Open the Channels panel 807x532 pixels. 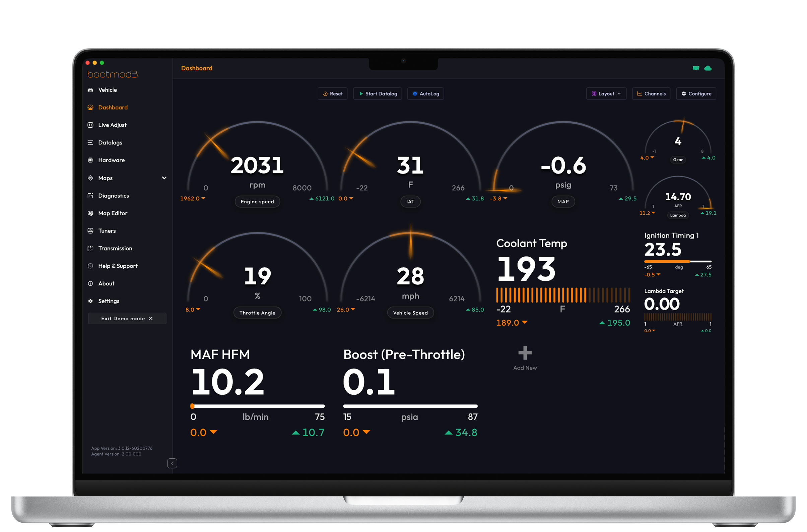click(x=652, y=94)
